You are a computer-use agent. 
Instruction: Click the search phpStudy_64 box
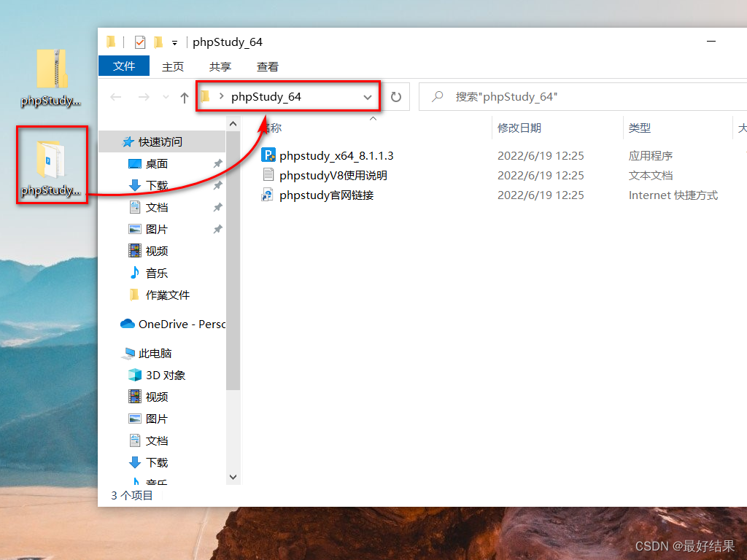point(583,97)
